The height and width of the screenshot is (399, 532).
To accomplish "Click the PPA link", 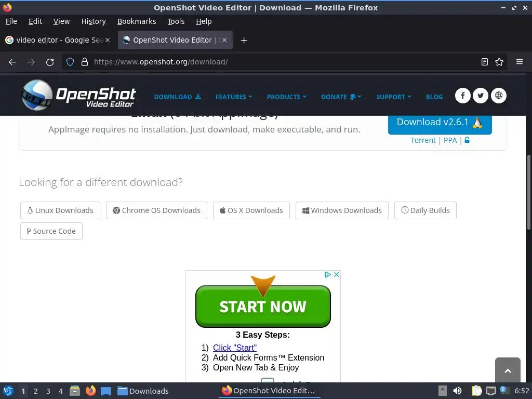I will click(x=450, y=140).
